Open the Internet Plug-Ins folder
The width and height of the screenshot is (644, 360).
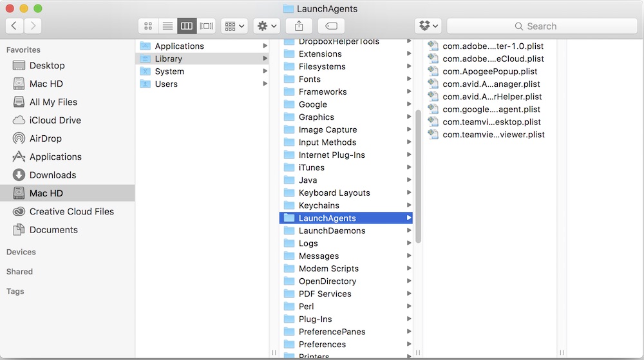pyautogui.click(x=346, y=155)
